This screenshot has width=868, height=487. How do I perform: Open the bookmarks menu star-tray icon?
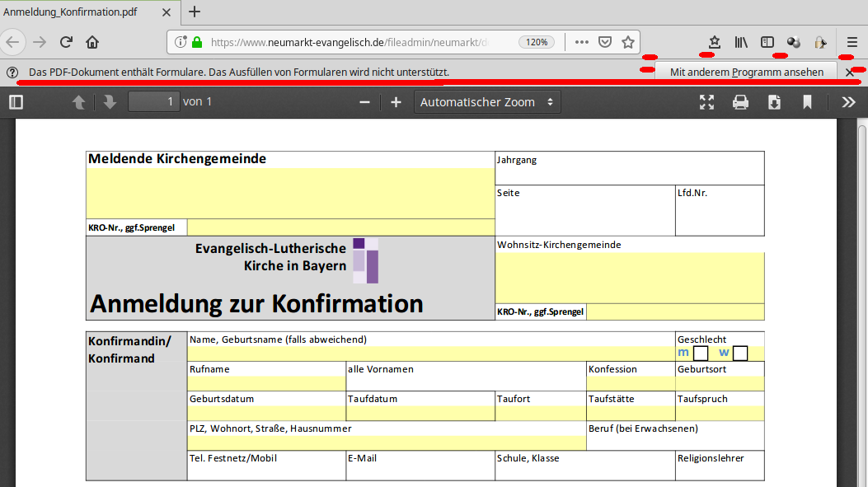click(x=714, y=42)
